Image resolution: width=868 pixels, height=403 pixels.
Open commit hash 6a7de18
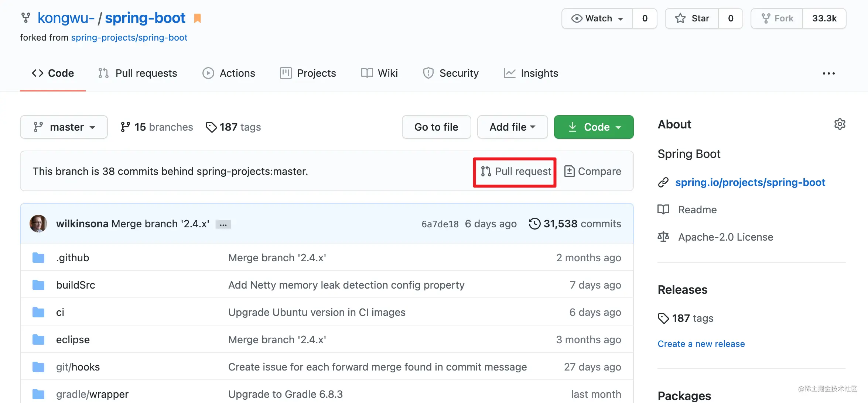click(440, 224)
